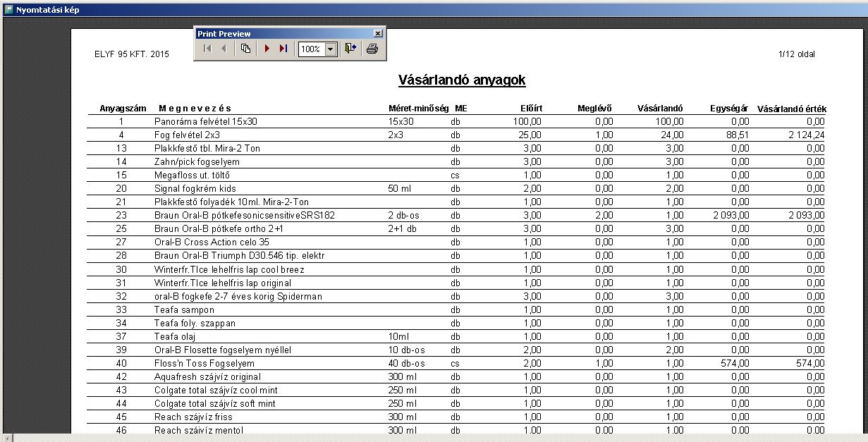
Task: Select Oral-B Flosette fogselyem nyéllel item
Action: click(x=223, y=350)
